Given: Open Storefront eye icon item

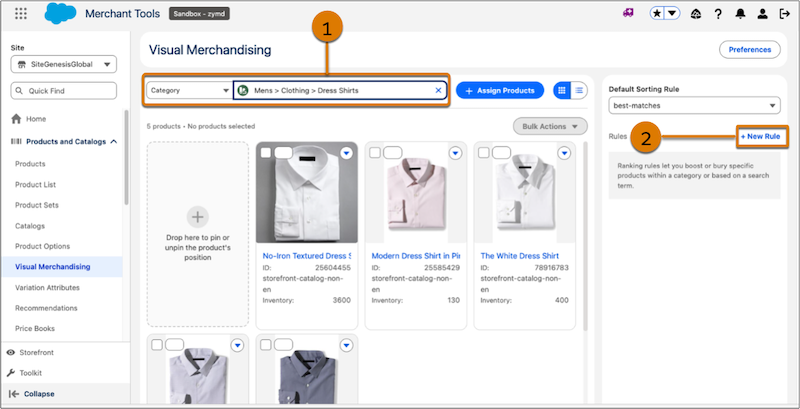Looking at the screenshot, I should click(31, 352).
